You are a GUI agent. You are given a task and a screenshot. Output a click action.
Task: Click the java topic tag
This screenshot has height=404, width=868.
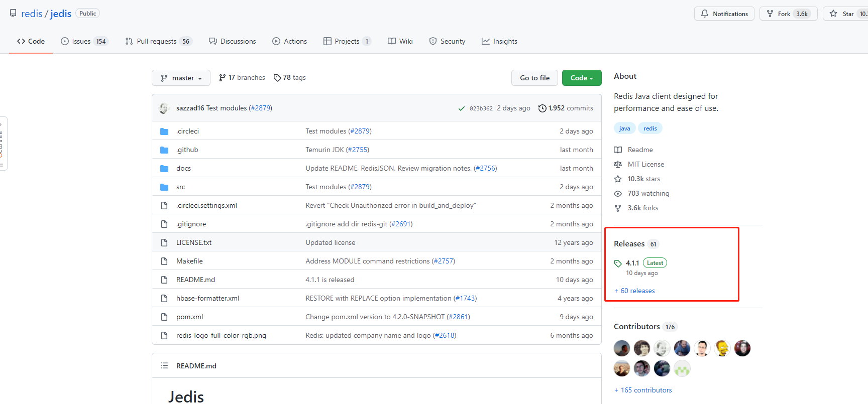click(624, 128)
